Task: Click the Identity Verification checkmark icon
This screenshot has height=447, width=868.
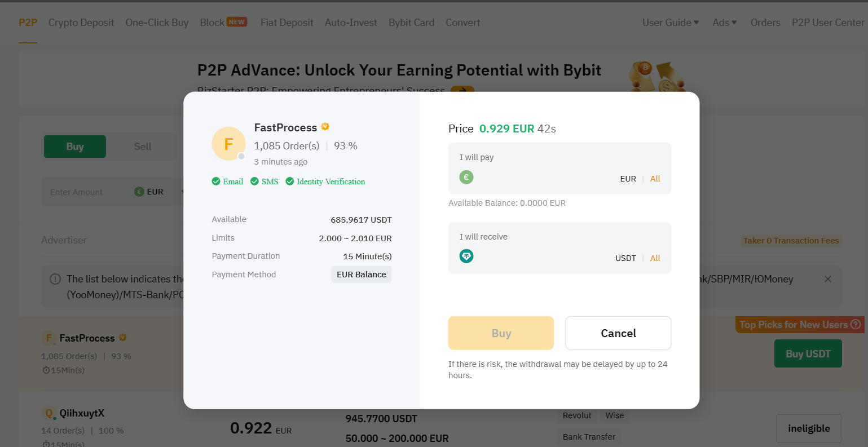Action: [290, 182]
